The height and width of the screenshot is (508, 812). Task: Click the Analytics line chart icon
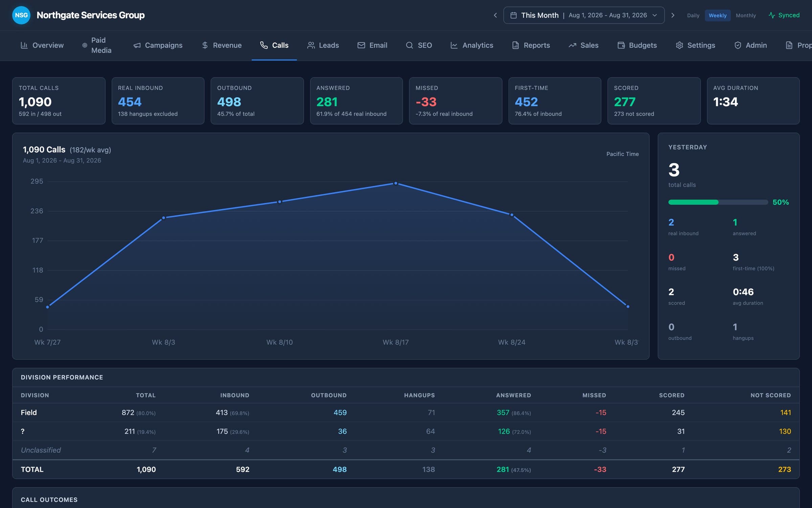pos(454,45)
